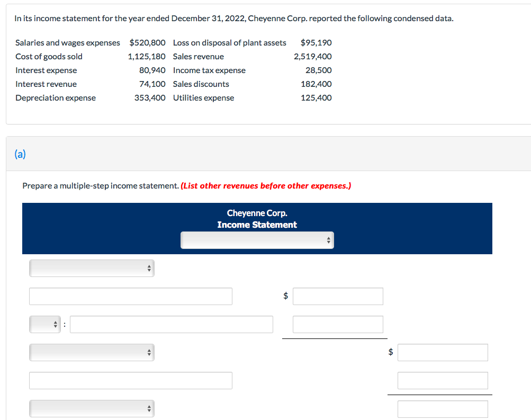Image resolution: width=531 pixels, height=420 pixels.
Task: Open the section dropdown on the second dollar-amount row
Action: point(92,353)
